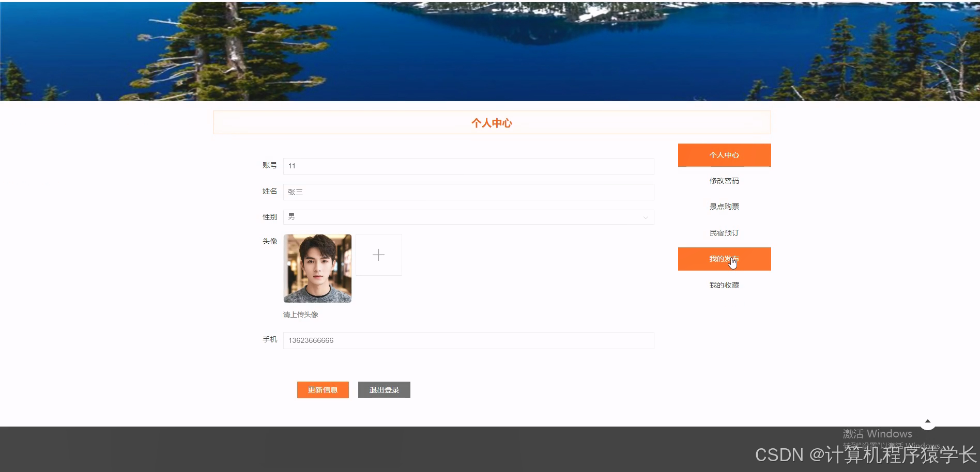Click the 退出登录 button
This screenshot has width=980, height=472.
[384, 389]
